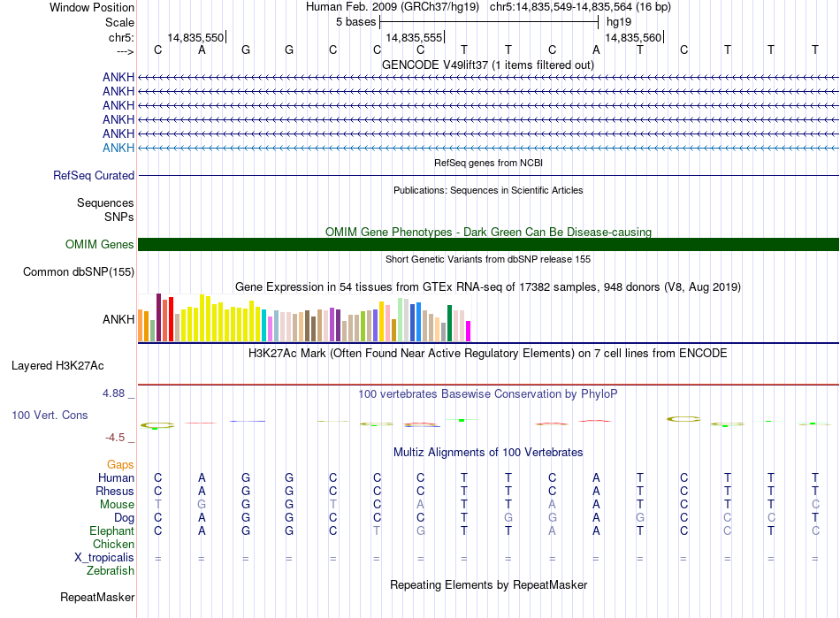Select the RepeatMasker track label
This screenshot has width=840, height=618.
97,598
